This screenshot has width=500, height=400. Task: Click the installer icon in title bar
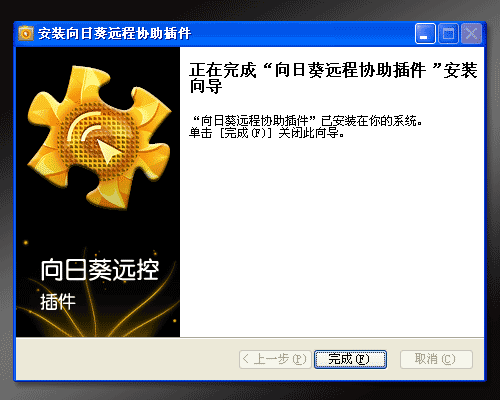(26, 33)
